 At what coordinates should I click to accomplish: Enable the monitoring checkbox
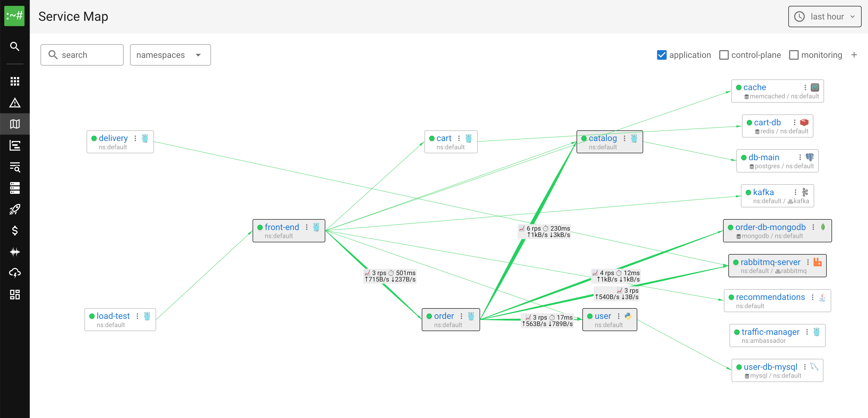[x=794, y=55]
